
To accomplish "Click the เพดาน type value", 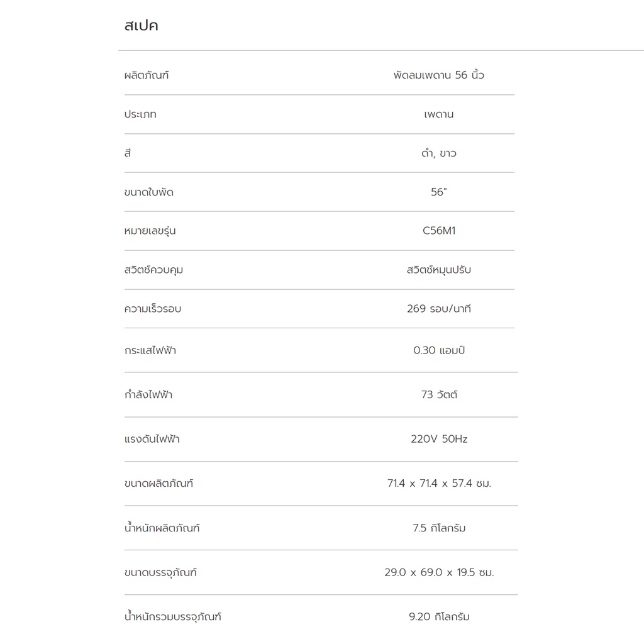I will pyautogui.click(x=438, y=114).
